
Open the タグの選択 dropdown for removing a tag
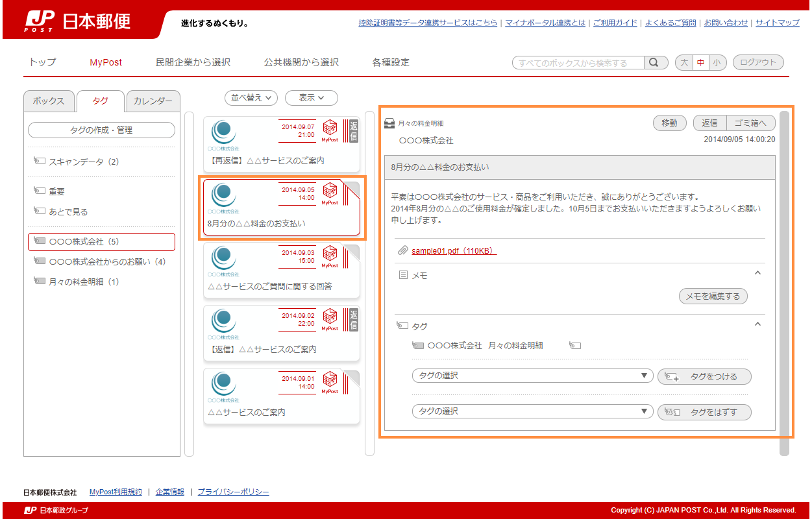coord(532,411)
